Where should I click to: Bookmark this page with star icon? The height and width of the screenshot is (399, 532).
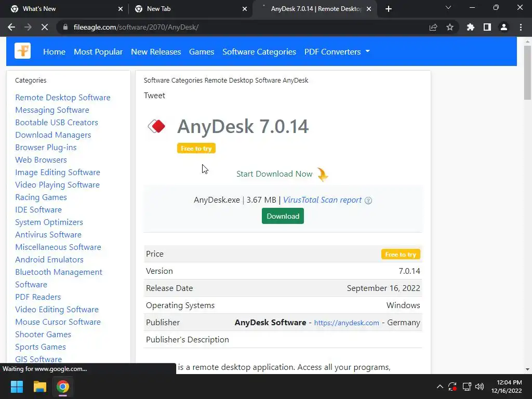point(450,27)
